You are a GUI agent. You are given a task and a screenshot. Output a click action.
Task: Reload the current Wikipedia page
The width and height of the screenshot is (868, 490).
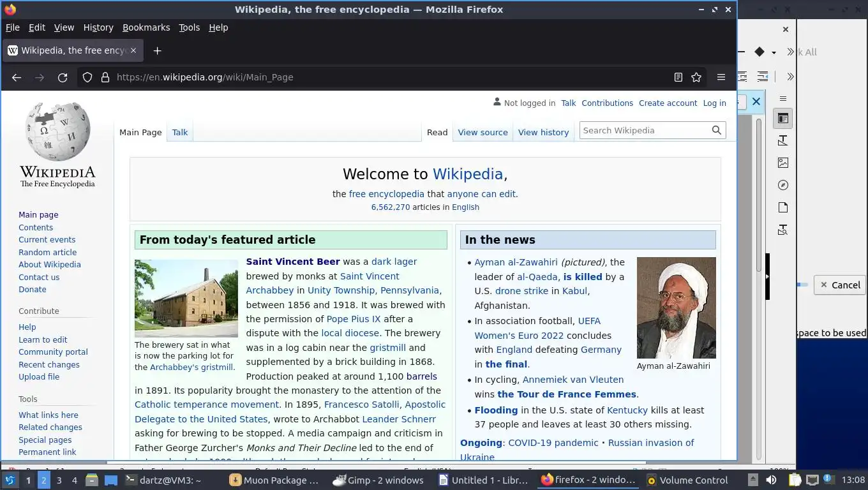click(63, 77)
